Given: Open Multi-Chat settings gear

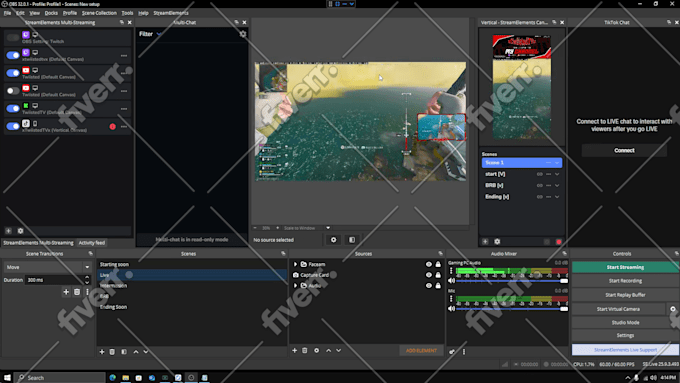Looking at the screenshot, I should (x=243, y=34).
